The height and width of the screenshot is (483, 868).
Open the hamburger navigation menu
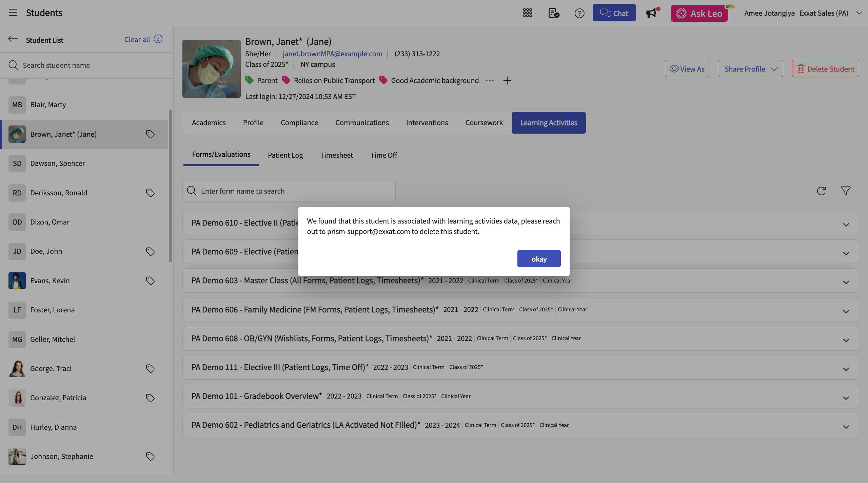point(13,13)
